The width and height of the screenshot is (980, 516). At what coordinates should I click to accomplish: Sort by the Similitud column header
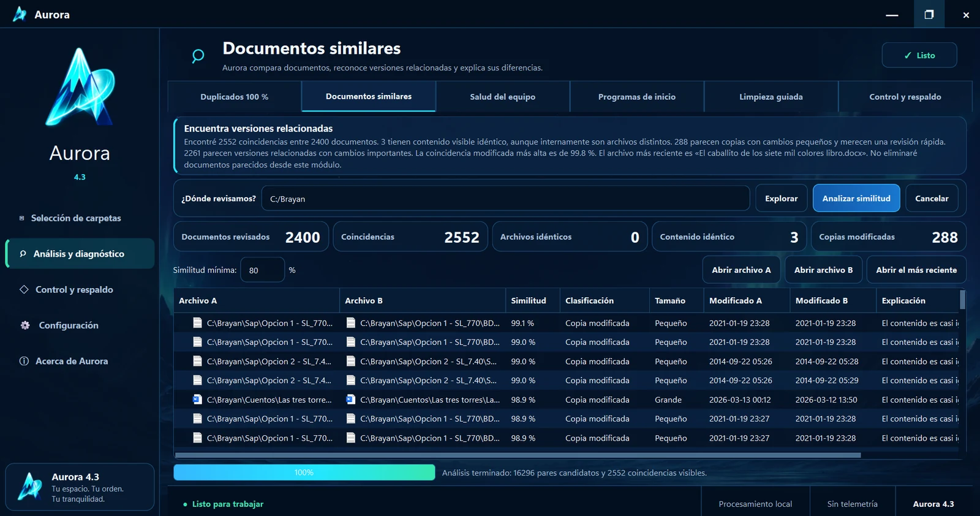(533, 301)
